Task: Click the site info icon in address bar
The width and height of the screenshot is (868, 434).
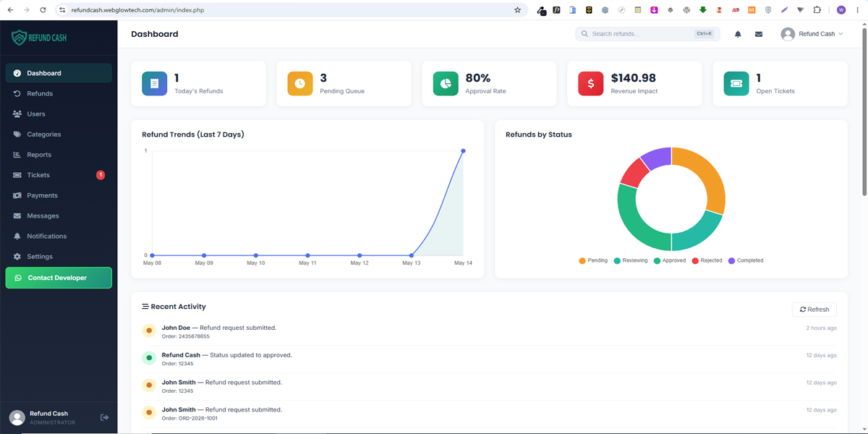Action: pos(61,10)
